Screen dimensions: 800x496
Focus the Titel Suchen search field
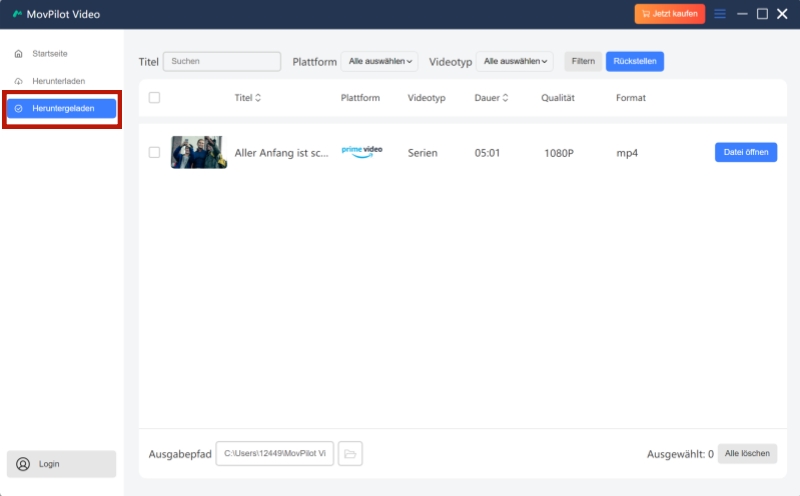222,61
